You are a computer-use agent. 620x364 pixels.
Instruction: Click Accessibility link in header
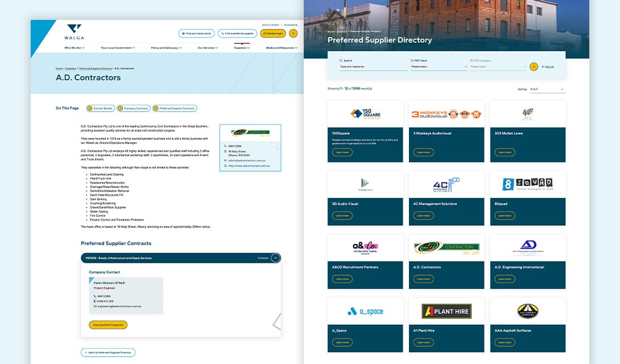tap(291, 25)
